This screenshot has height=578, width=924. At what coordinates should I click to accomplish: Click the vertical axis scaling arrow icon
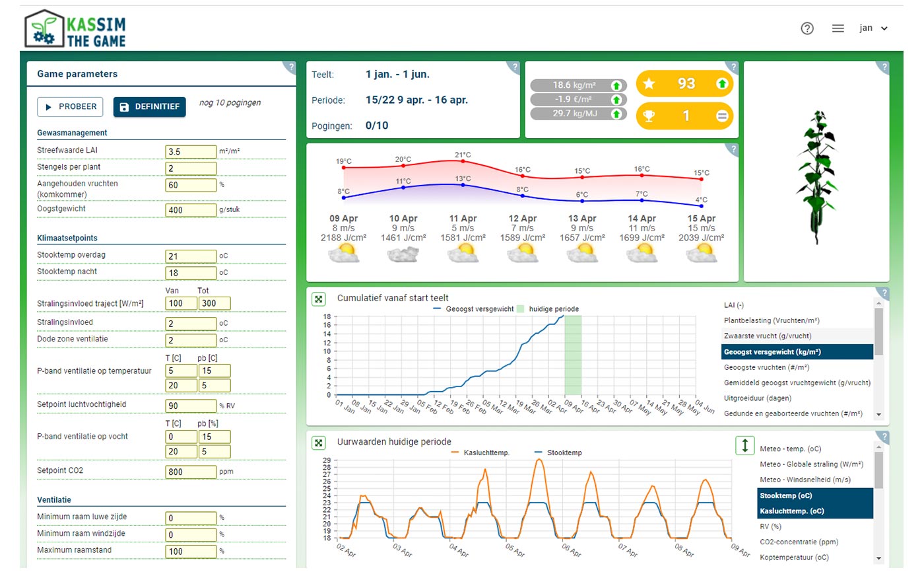pos(744,445)
